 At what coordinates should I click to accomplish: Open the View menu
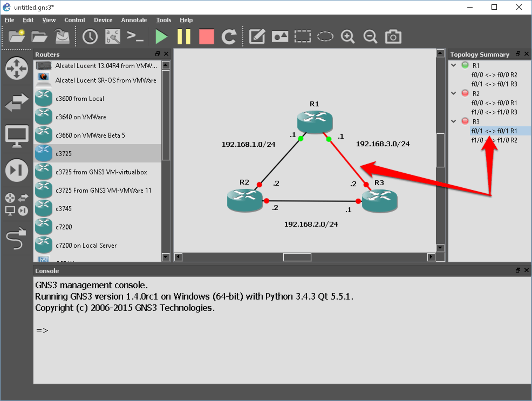click(49, 20)
